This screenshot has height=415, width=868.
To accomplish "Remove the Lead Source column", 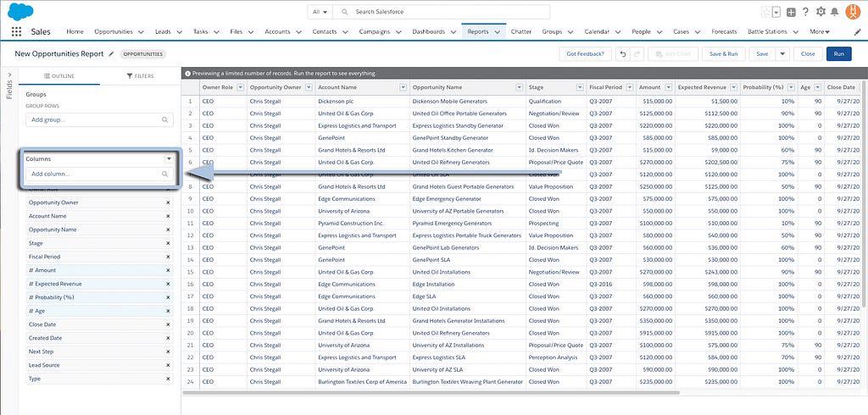I will pyautogui.click(x=168, y=365).
